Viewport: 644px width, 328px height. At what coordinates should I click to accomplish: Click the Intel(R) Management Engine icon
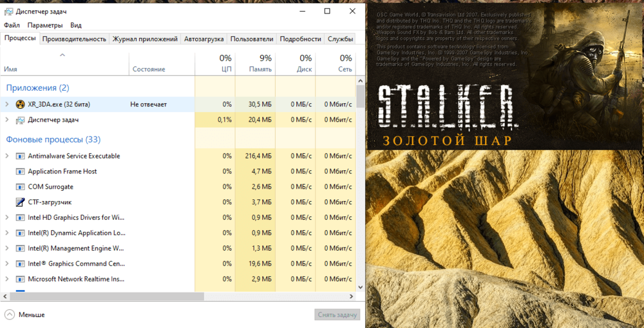[x=20, y=249]
